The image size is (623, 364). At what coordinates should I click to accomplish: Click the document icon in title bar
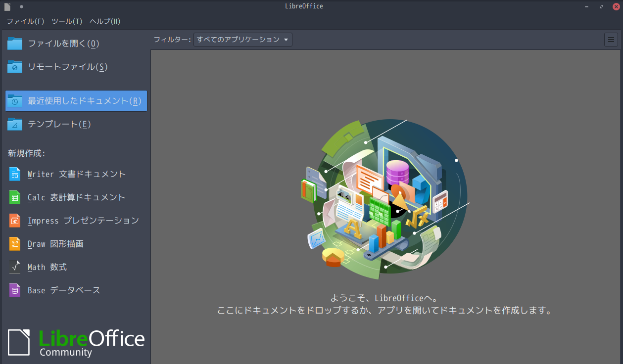pyautogui.click(x=7, y=6)
